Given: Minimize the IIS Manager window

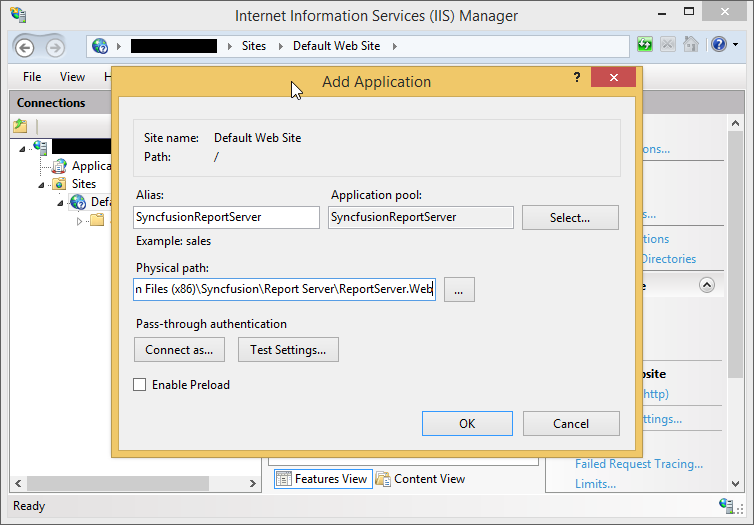Looking at the screenshot, I should coord(662,13).
